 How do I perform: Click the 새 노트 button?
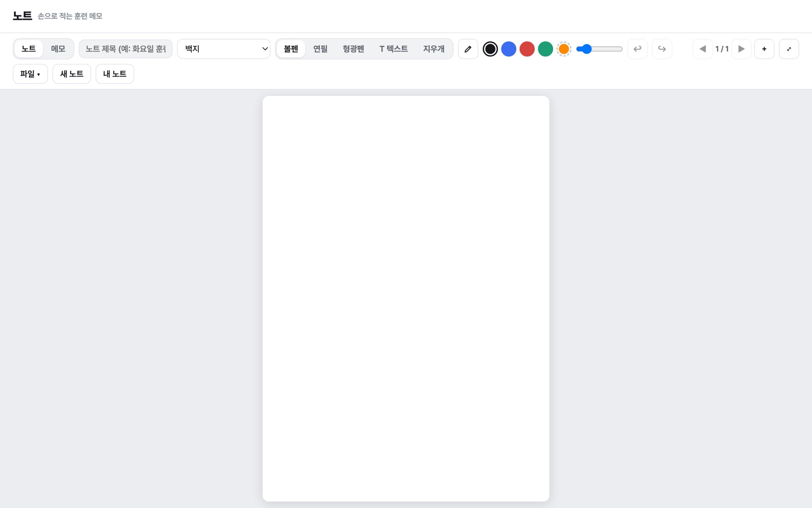point(72,74)
